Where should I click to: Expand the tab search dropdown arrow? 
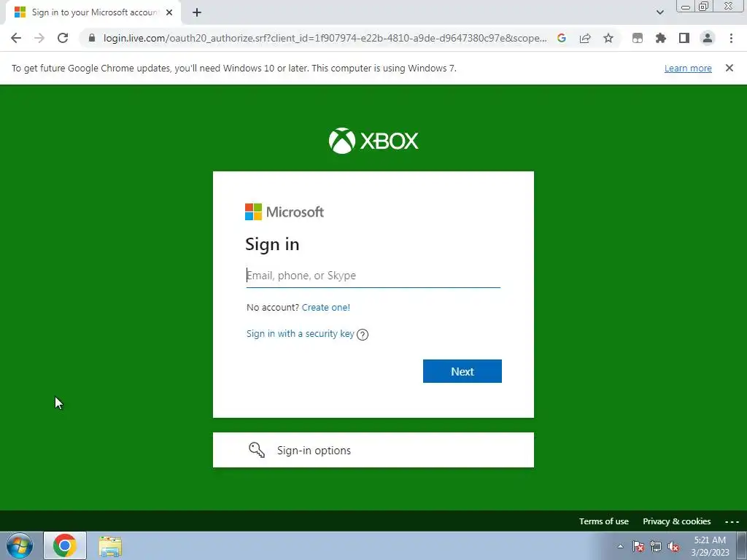click(x=659, y=12)
